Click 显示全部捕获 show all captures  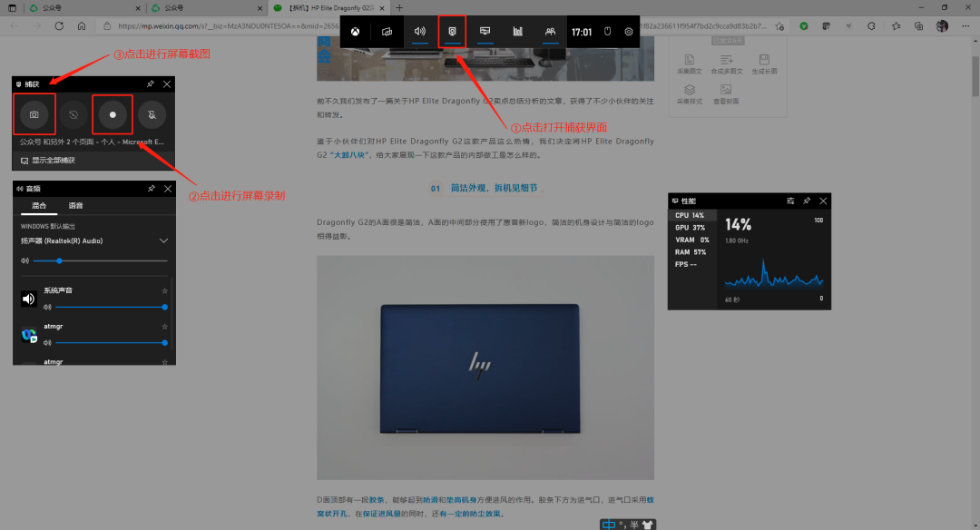[48, 161]
